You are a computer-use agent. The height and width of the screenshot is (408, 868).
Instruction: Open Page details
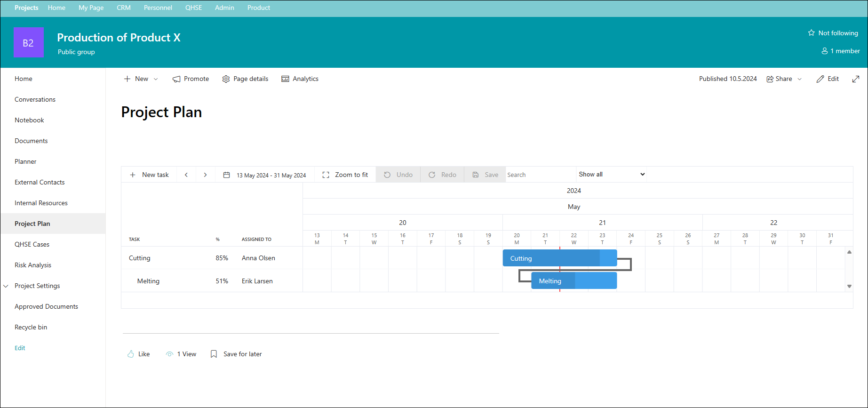pyautogui.click(x=245, y=79)
